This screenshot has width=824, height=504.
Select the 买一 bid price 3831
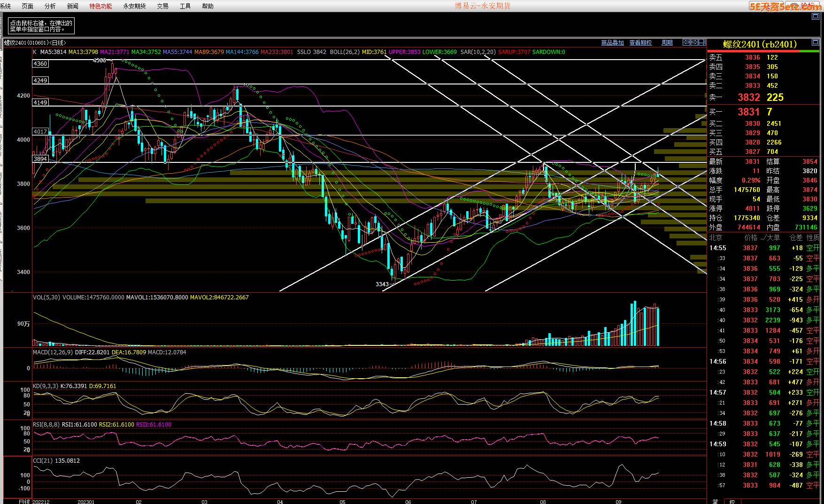pyautogui.click(x=748, y=112)
